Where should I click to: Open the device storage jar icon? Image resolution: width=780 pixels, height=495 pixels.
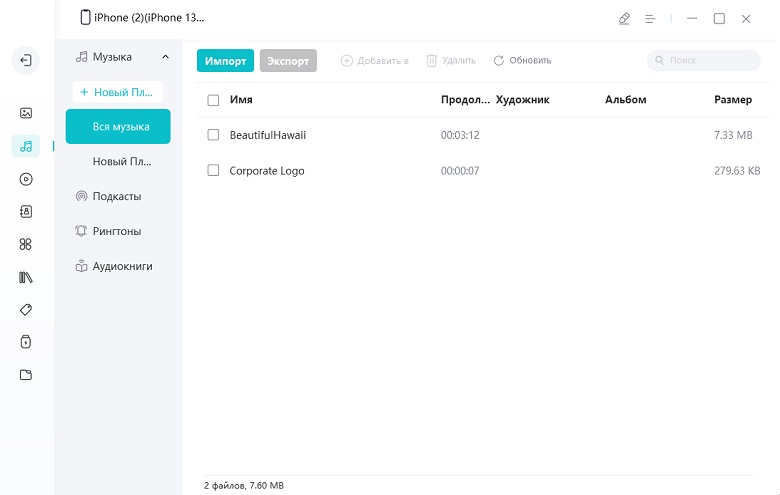coord(26,342)
